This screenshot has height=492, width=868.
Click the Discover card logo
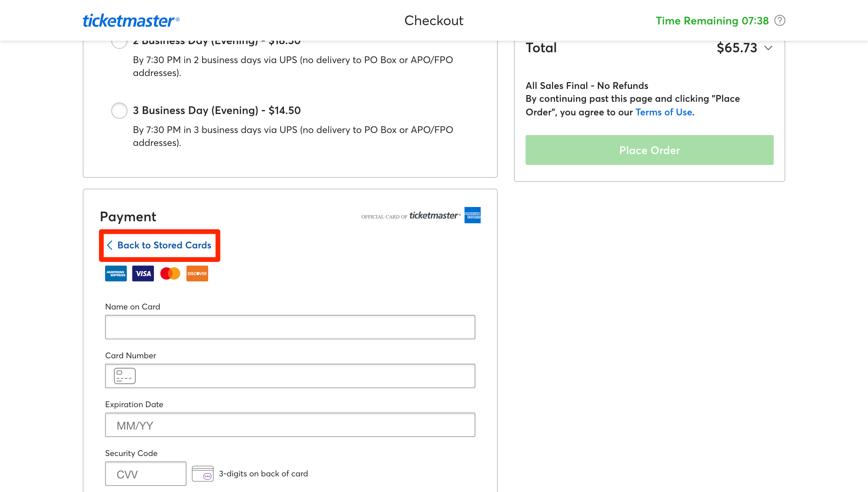coord(197,273)
